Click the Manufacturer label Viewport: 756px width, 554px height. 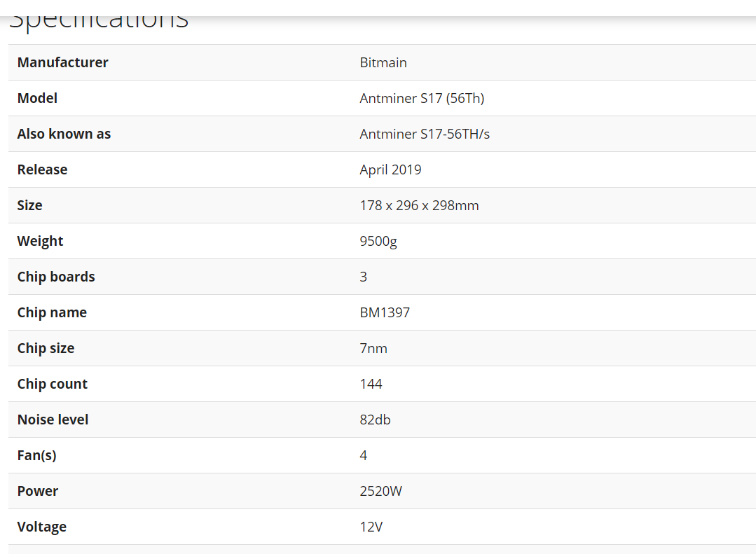pyautogui.click(x=62, y=62)
